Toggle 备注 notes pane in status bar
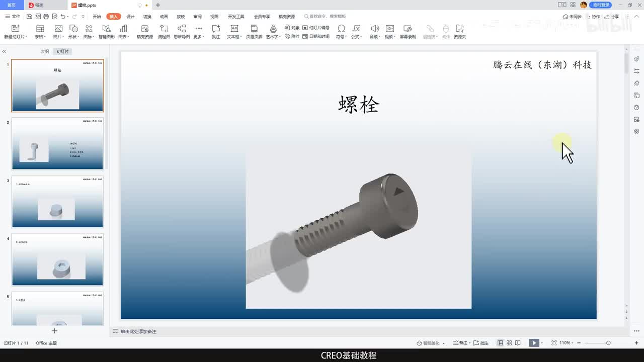644x362 pixels. (x=460, y=343)
